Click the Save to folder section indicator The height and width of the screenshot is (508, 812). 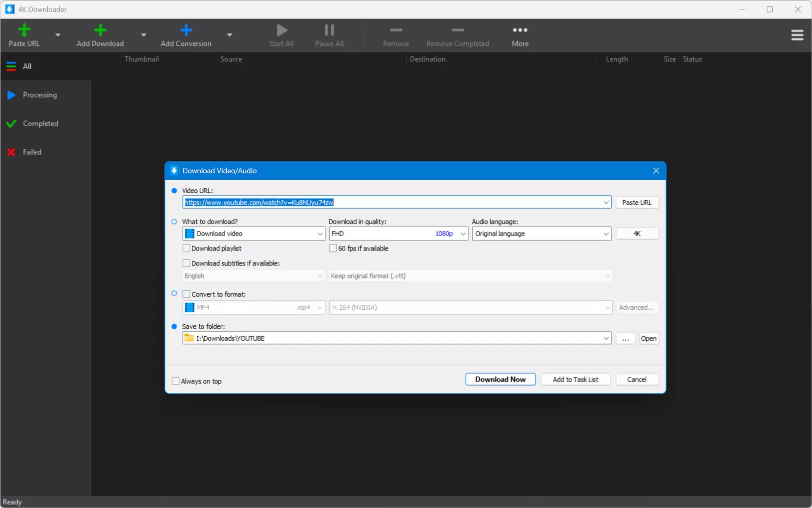(x=174, y=327)
